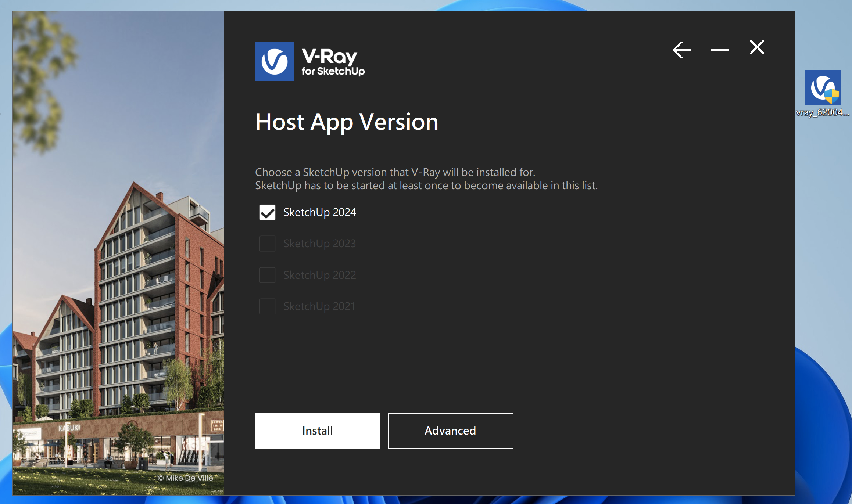Image resolution: width=852 pixels, height=504 pixels.
Task: Click the V-Ray for SketchUp wordmark
Action: click(x=333, y=62)
